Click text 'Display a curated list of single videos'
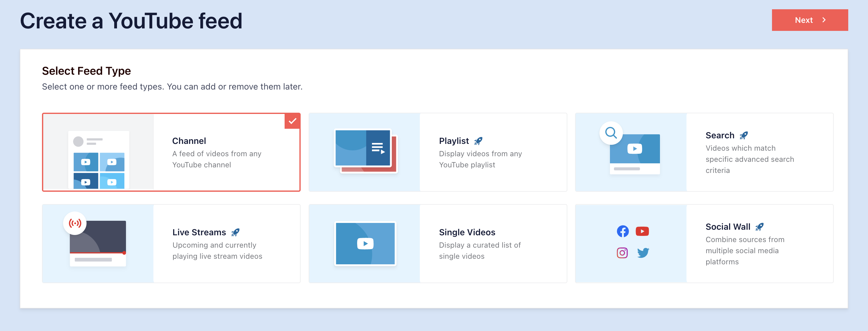 pyautogui.click(x=480, y=250)
